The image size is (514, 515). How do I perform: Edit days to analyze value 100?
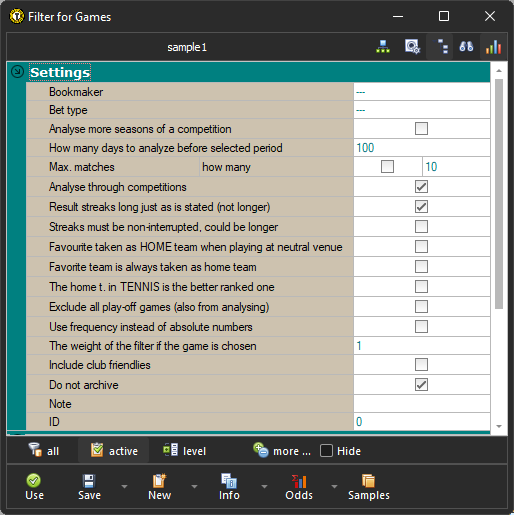(x=422, y=148)
